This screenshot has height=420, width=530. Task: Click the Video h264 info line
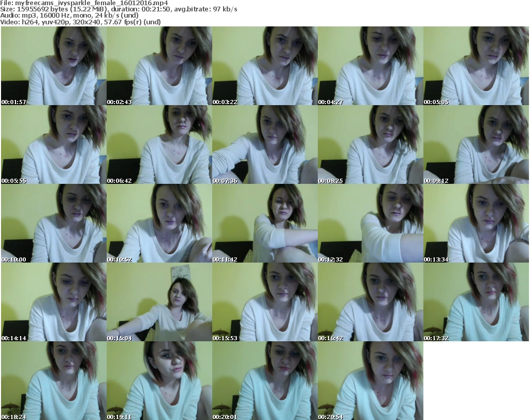tap(80, 22)
